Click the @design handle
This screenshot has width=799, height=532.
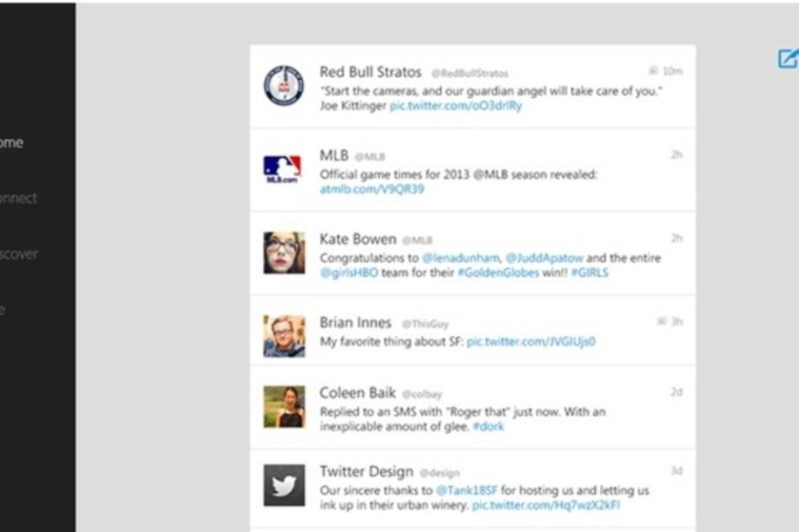pos(439,474)
